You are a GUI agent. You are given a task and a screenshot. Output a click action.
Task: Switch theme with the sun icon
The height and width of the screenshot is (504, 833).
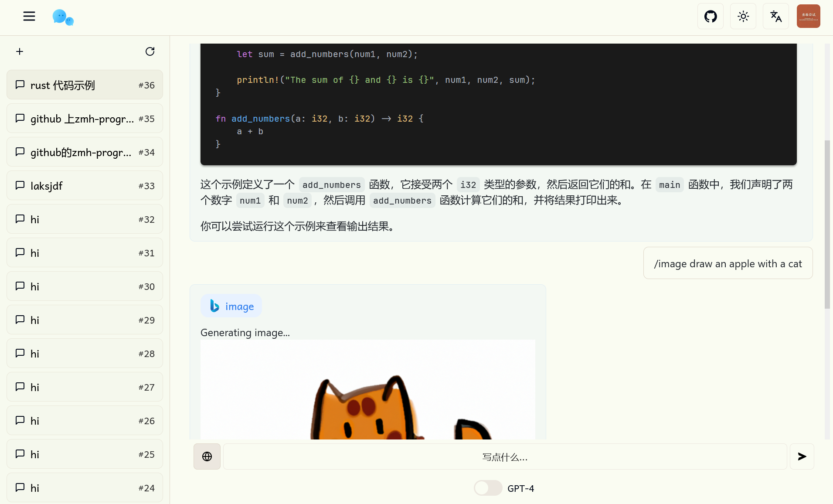(743, 17)
